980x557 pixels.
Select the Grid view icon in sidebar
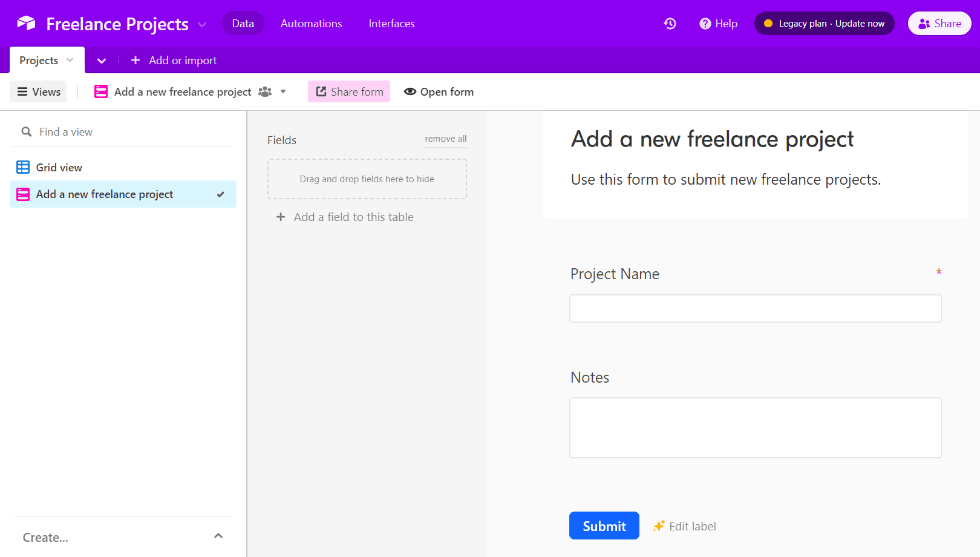23,167
